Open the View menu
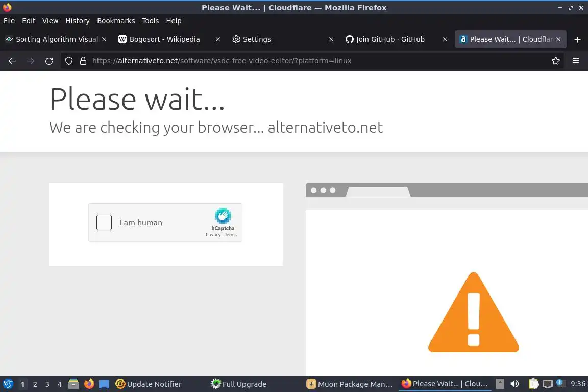This screenshot has width=588, height=392. 50,21
